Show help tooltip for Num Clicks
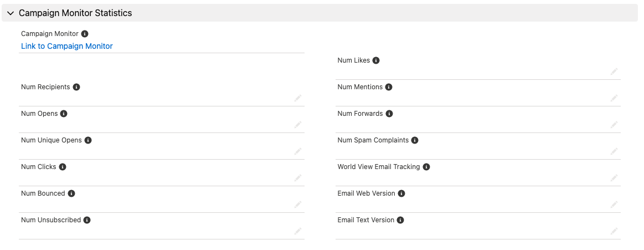 click(63, 167)
